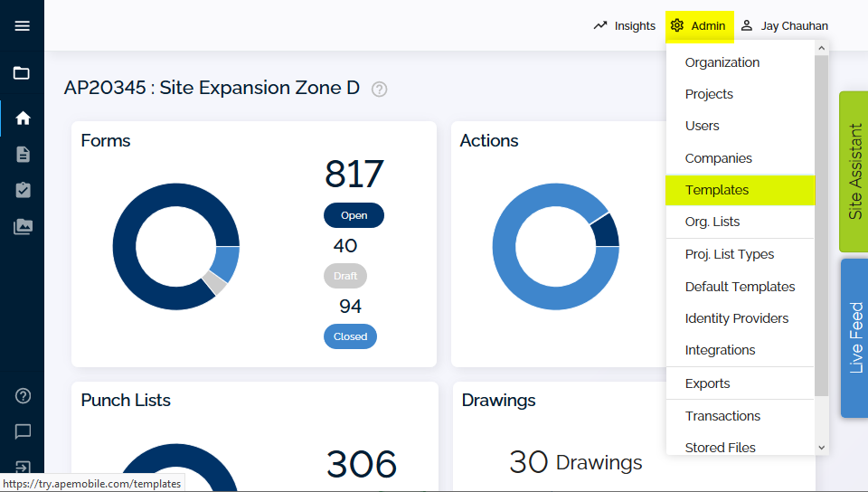Open the hamburger menu icon
868x492 pixels.
point(22,26)
